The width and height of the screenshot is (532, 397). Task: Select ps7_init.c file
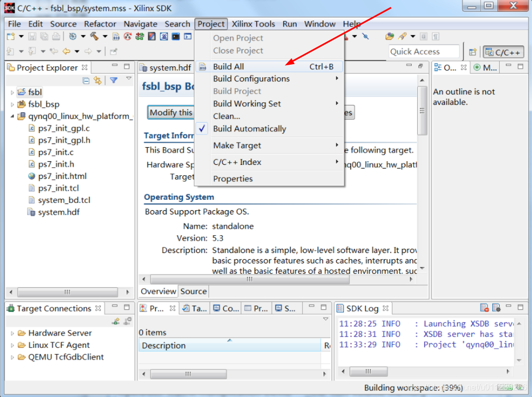(56, 152)
